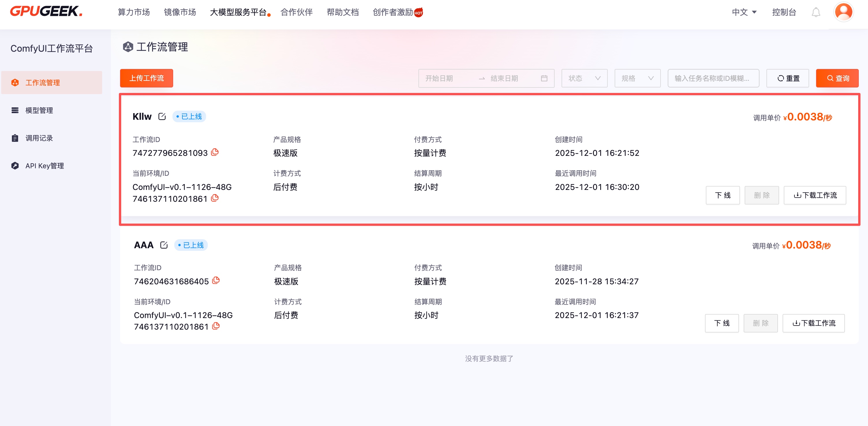Open API Key管理 sidebar item
The image size is (868, 426).
click(x=44, y=166)
